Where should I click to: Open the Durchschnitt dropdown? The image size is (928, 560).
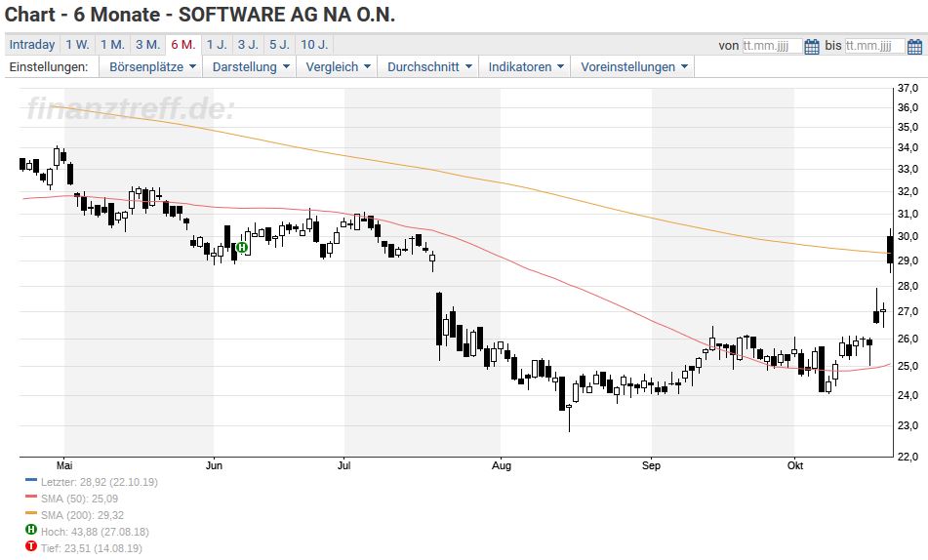tap(429, 67)
